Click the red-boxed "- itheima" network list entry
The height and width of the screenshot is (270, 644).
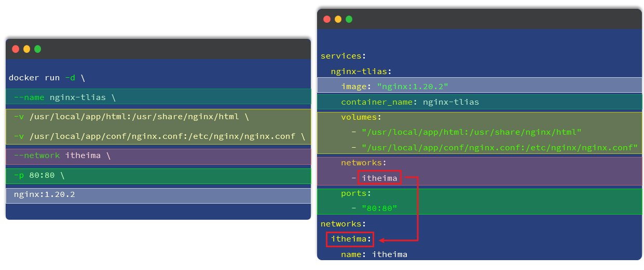coord(379,178)
